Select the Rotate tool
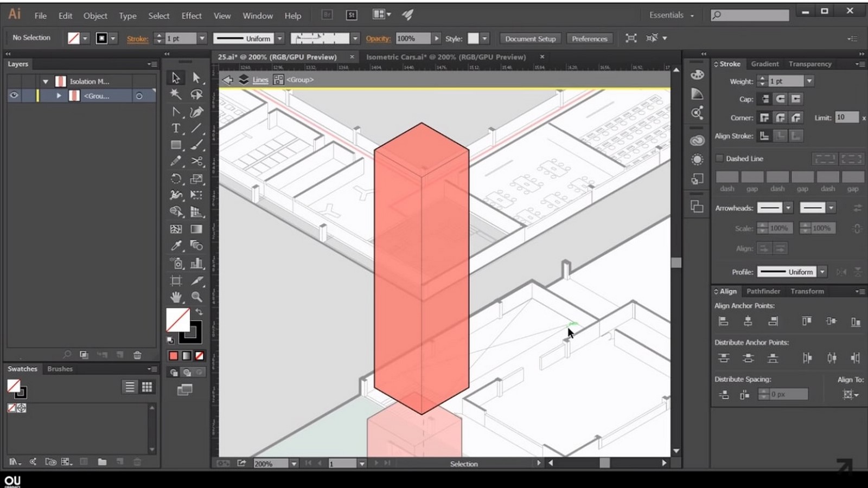 tap(176, 178)
